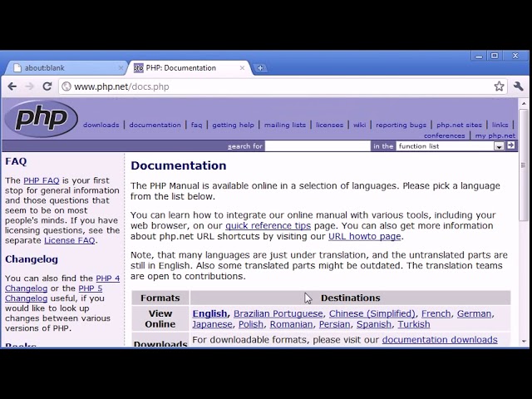Click the Formats table header
The image size is (532, 399).
click(160, 298)
